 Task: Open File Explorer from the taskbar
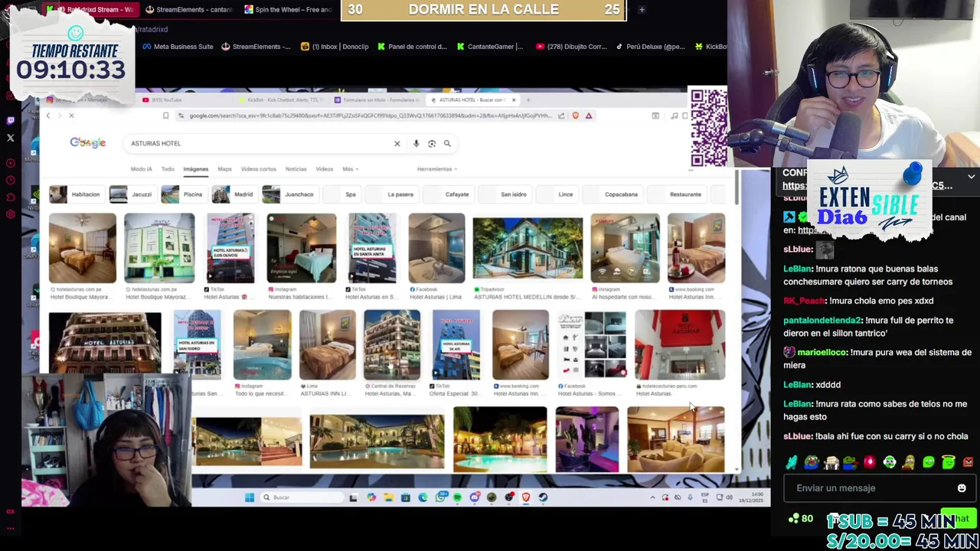tap(389, 497)
